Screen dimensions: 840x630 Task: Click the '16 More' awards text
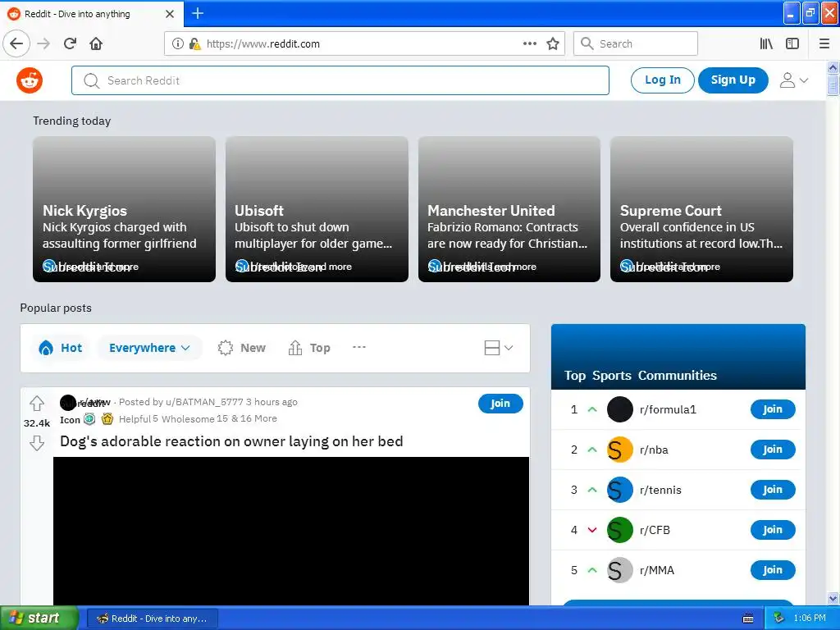[258, 419]
